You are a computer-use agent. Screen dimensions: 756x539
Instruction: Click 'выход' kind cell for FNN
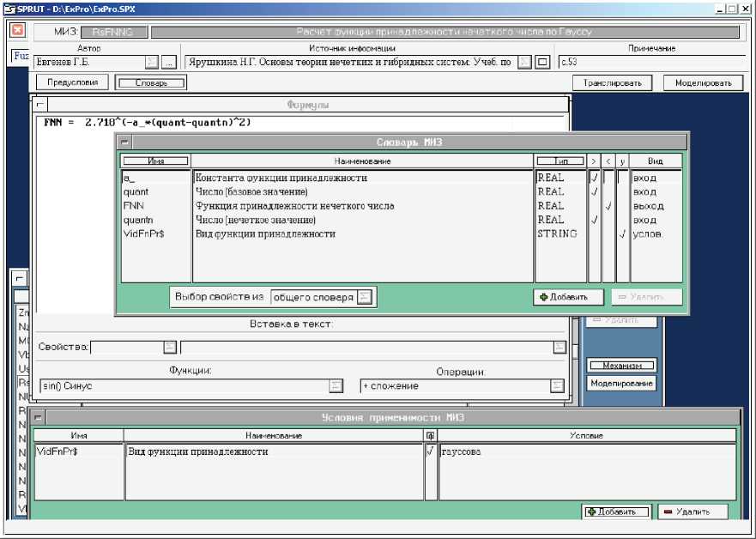coord(648,206)
